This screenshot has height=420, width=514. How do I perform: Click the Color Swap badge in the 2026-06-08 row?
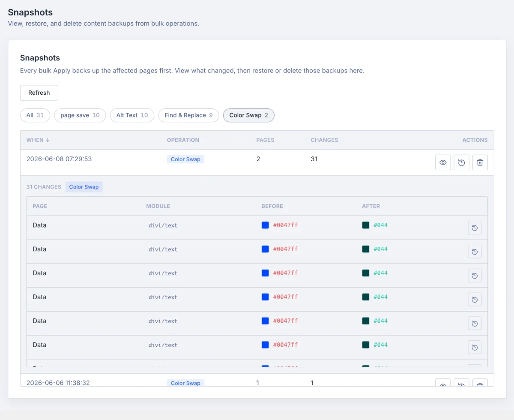click(185, 159)
